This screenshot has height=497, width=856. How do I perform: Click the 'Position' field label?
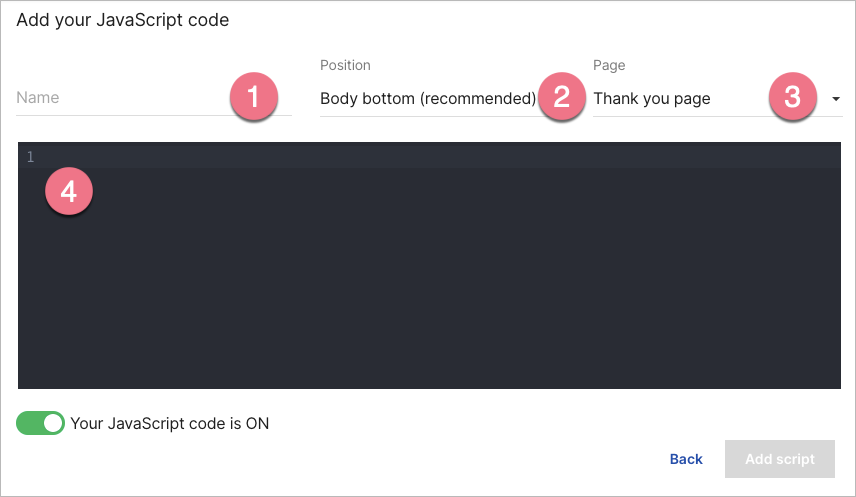tap(345, 65)
